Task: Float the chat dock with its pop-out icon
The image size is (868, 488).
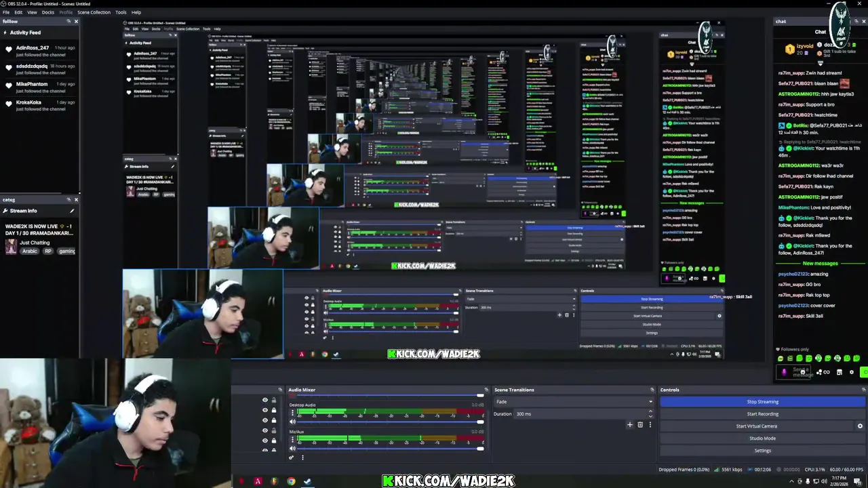Action: point(856,21)
